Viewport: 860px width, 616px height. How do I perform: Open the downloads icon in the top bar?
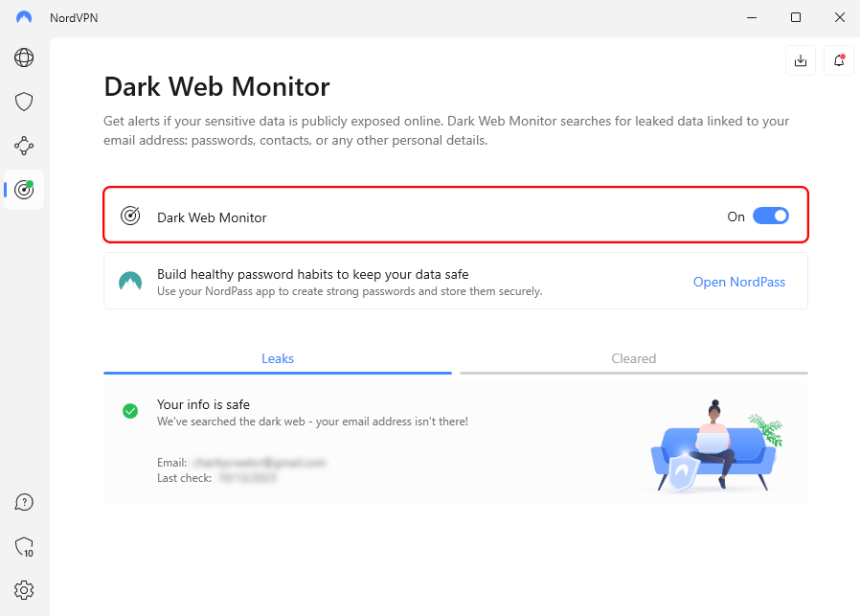click(x=801, y=59)
